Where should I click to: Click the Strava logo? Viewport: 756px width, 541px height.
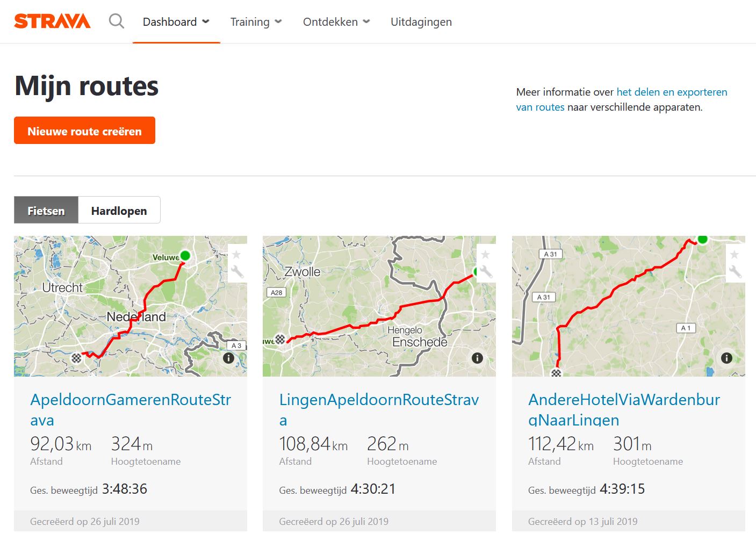[x=52, y=21]
